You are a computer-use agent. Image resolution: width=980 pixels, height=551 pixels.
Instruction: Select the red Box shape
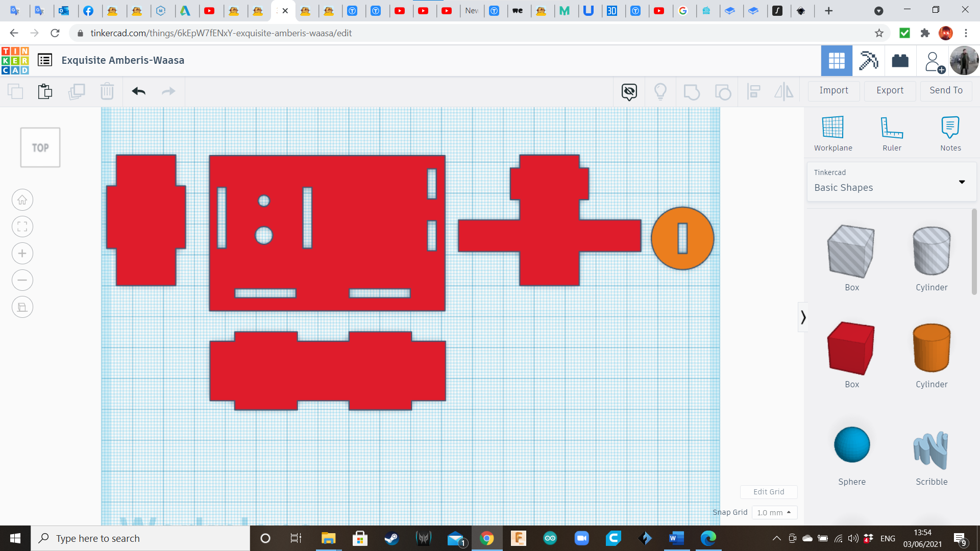[851, 348]
